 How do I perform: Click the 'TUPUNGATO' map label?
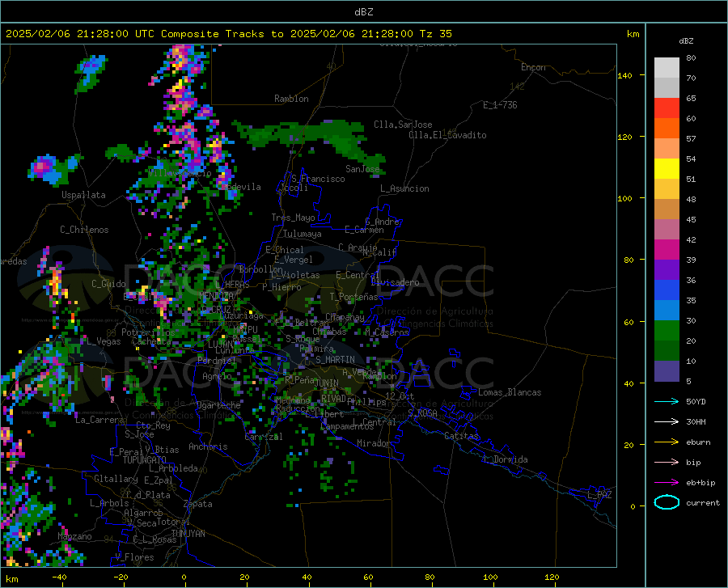coord(145,460)
